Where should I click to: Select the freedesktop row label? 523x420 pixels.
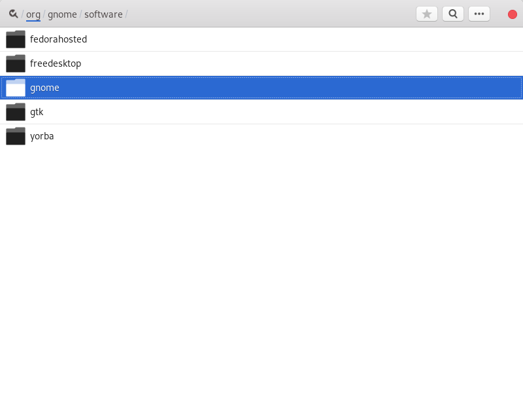click(56, 63)
